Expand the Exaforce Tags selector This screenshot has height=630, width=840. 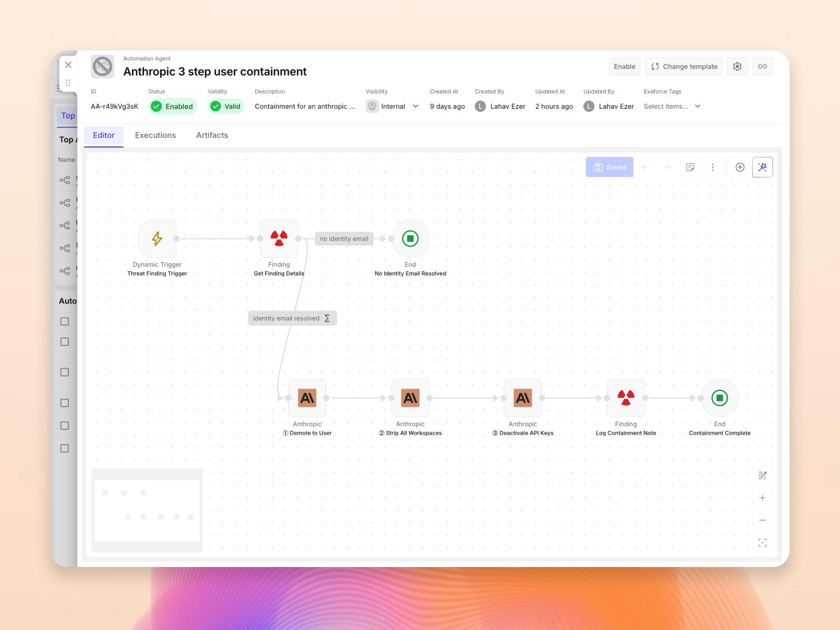click(x=673, y=107)
